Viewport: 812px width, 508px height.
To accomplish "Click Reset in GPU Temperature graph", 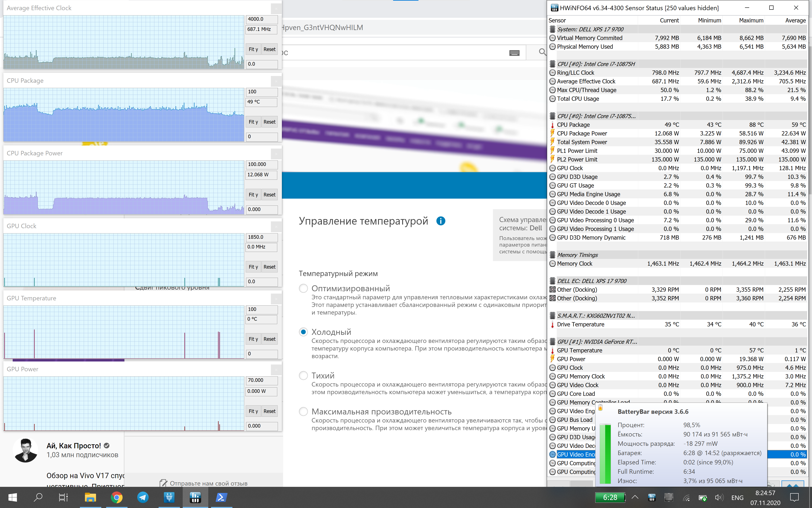I will pyautogui.click(x=269, y=339).
